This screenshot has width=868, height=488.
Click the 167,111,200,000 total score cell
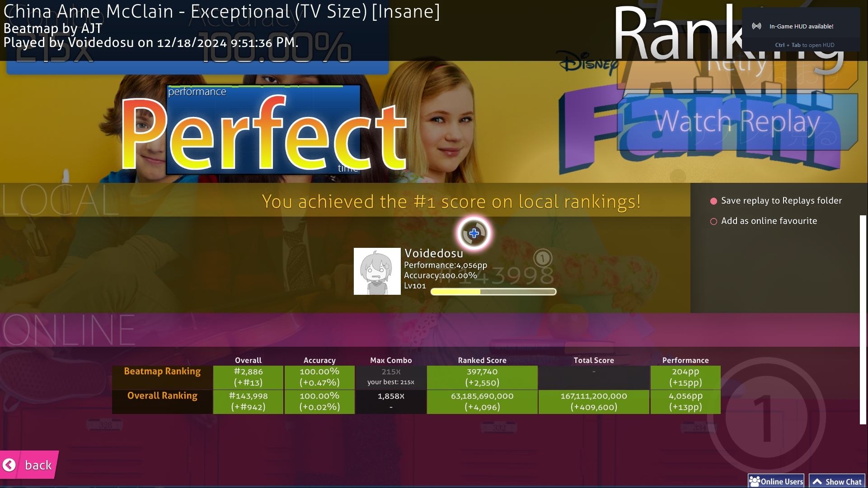click(x=594, y=401)
